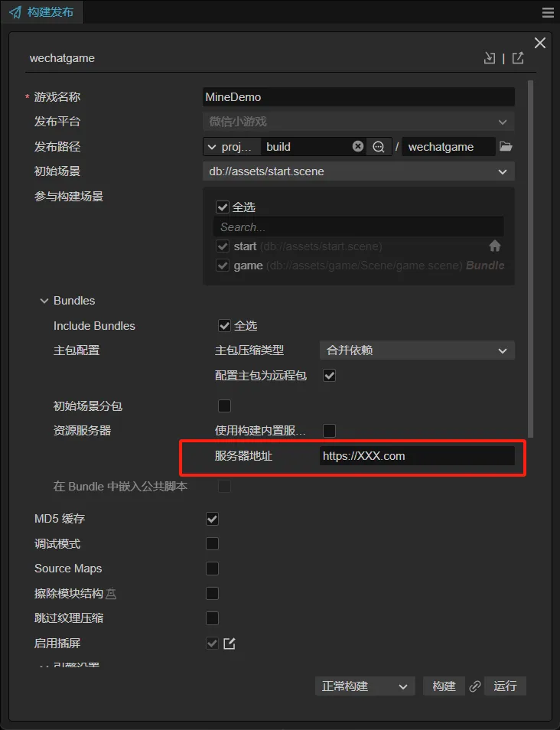Click the link icon between build and run
Image resolution: width=560 pixels, height=730 pixels.
475,686
